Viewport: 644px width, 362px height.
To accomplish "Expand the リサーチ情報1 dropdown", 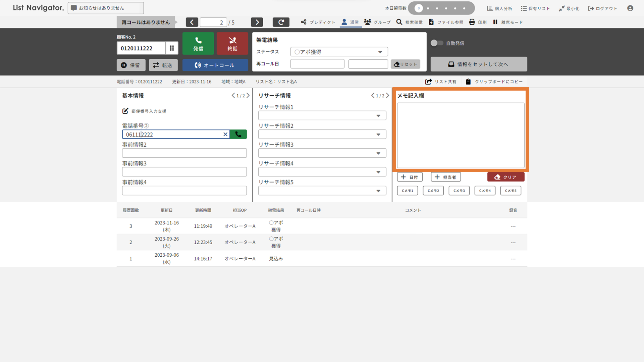I will [322, 115].
